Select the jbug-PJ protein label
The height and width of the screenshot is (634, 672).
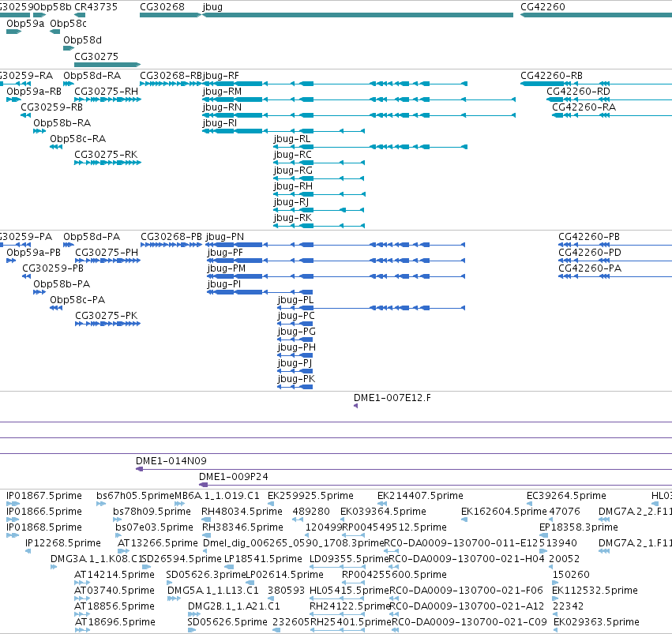[295, 363]
